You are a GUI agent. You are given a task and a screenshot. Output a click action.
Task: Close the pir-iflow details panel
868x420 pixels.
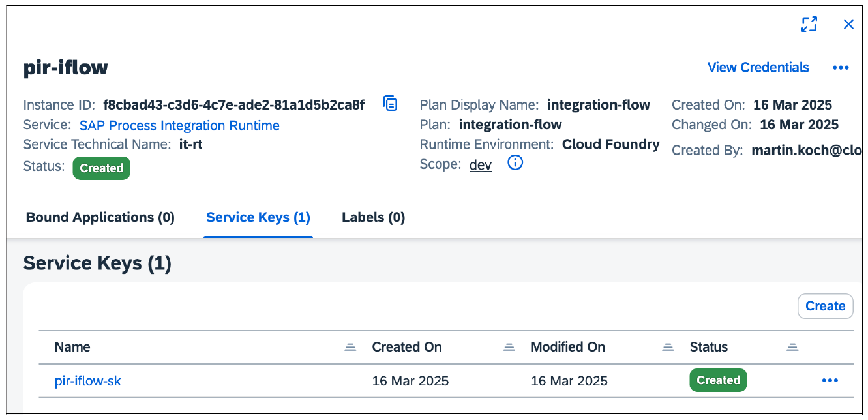848,25
